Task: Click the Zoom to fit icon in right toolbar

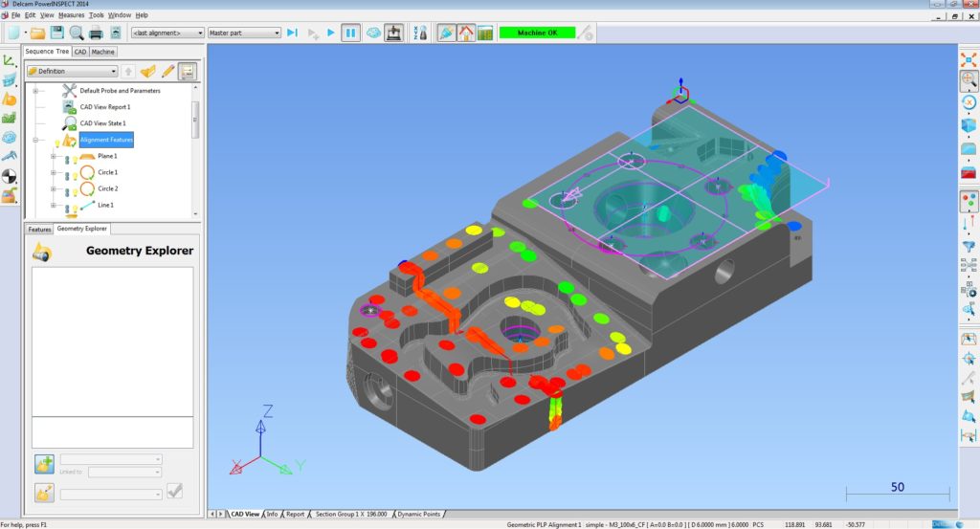Action: tap(969, 60)
